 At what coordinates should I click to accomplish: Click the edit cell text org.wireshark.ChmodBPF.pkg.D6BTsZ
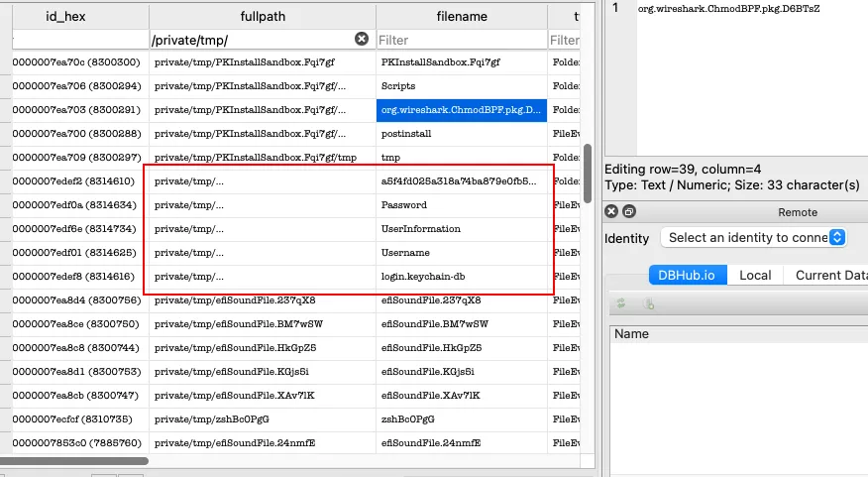tap(728, 9)
